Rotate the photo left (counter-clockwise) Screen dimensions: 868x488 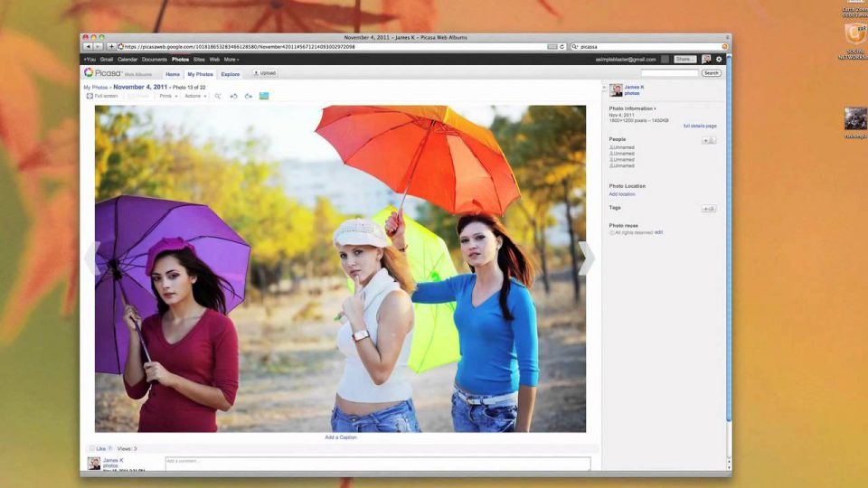[x=233, y=96]
